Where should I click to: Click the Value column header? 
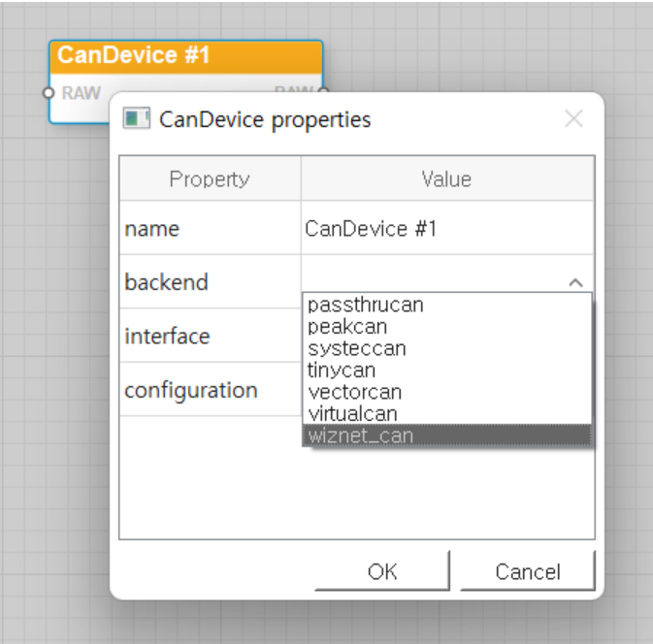[x=446, y=179]
